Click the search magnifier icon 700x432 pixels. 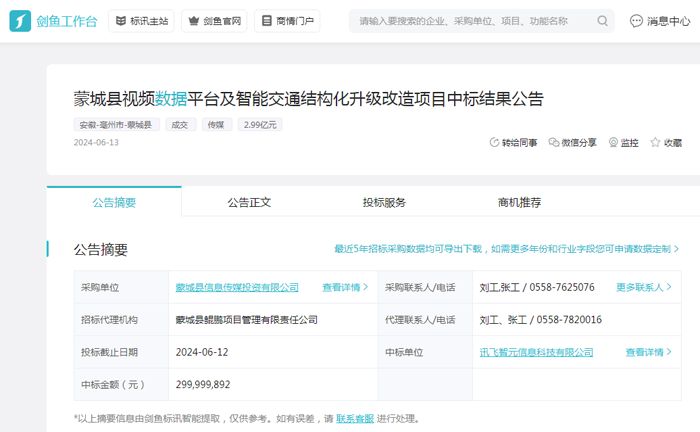point(603,21)
